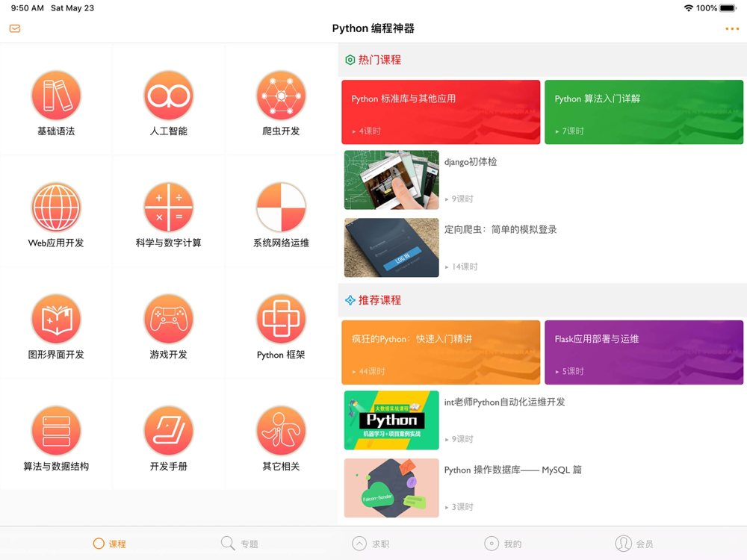Viewport: 747px width, 560px height.
Task: Select Python 操作数据库—— MySQL 篇 title
Action: pos(512,470)
